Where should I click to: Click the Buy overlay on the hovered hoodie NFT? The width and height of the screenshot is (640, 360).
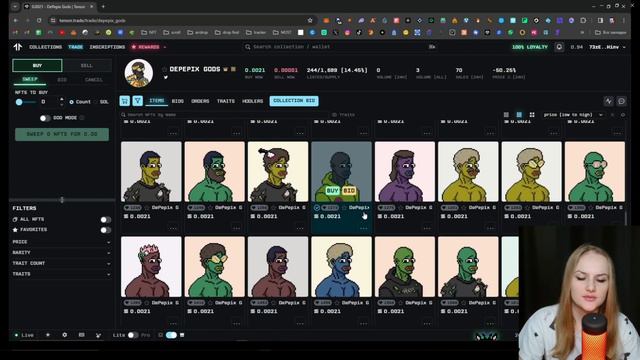pyautogui.click(x=332, y=191)
